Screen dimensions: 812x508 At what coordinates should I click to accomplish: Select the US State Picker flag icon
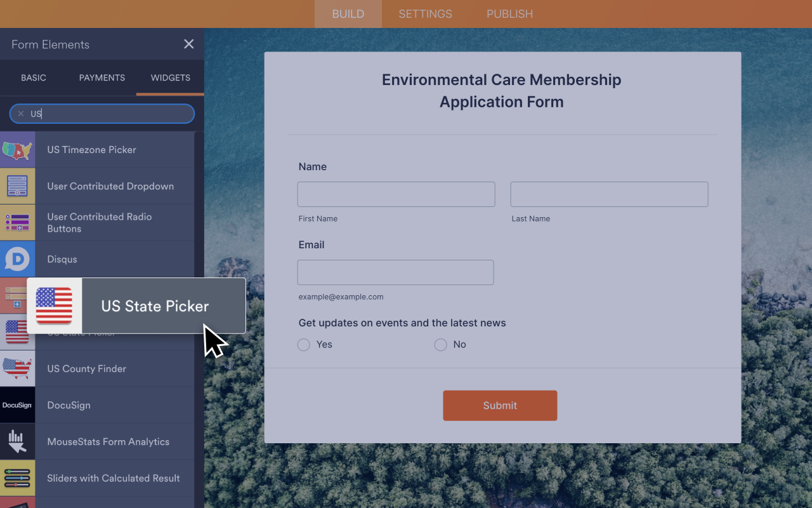tap(55, 305)
